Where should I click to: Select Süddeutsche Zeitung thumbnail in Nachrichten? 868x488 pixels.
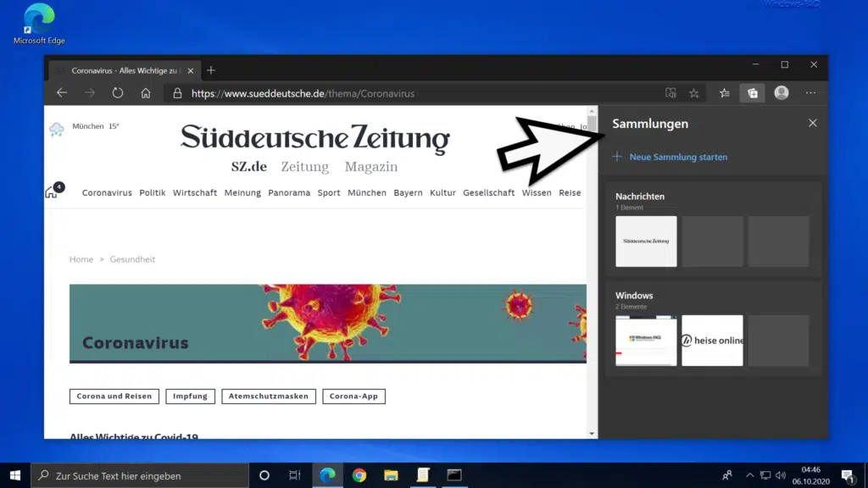646,241
